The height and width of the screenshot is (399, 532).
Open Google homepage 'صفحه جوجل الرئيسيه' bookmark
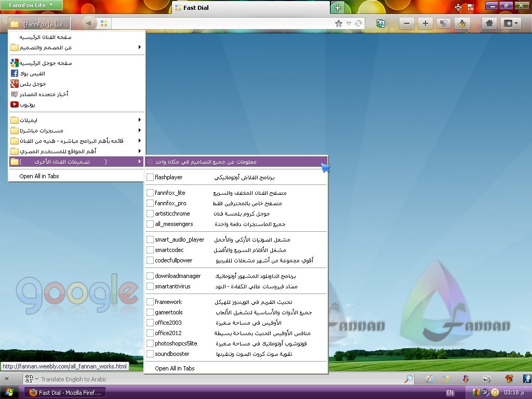click(x=77, y=63)
